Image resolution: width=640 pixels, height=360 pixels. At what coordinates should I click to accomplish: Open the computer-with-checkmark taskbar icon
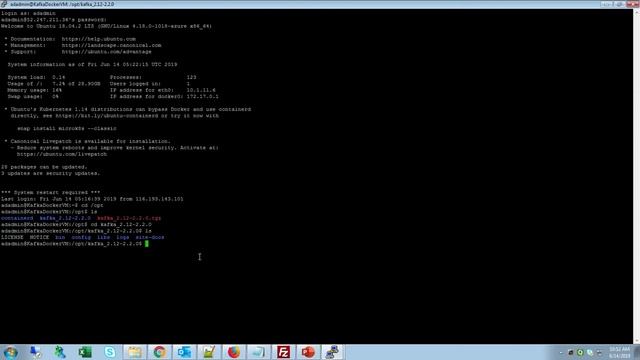click(x=36, y=352)
